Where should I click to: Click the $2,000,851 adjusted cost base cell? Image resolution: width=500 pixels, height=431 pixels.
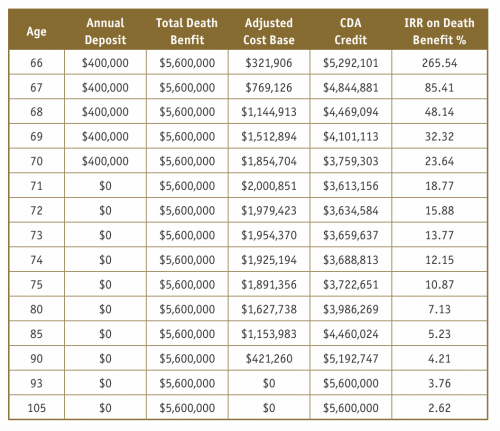269,186
